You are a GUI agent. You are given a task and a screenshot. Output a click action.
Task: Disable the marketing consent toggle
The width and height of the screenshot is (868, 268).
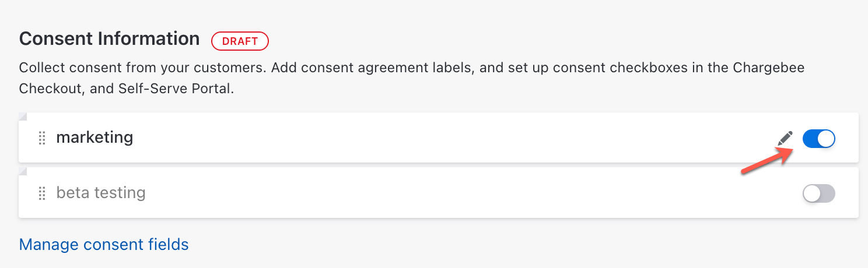818,139
